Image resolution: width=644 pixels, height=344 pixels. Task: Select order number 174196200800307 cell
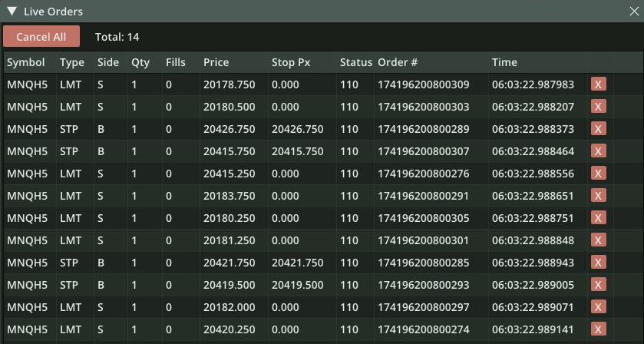[424, 151]
